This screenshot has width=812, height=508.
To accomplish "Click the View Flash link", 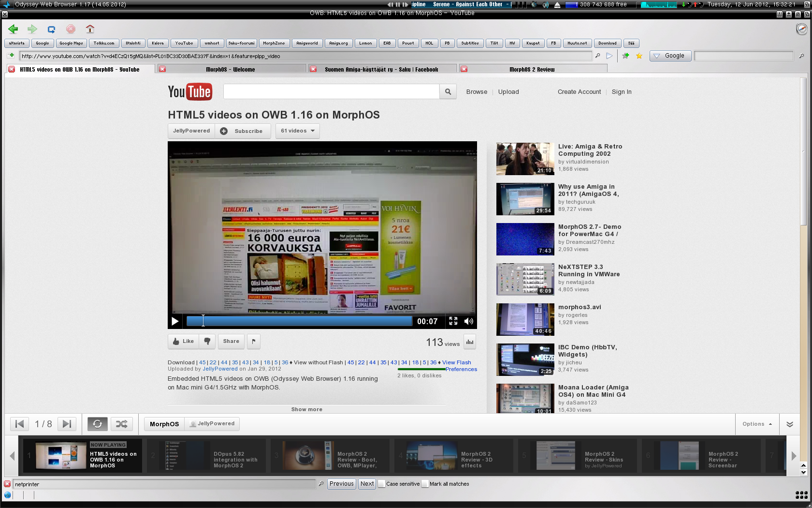I will click(456, 362).
